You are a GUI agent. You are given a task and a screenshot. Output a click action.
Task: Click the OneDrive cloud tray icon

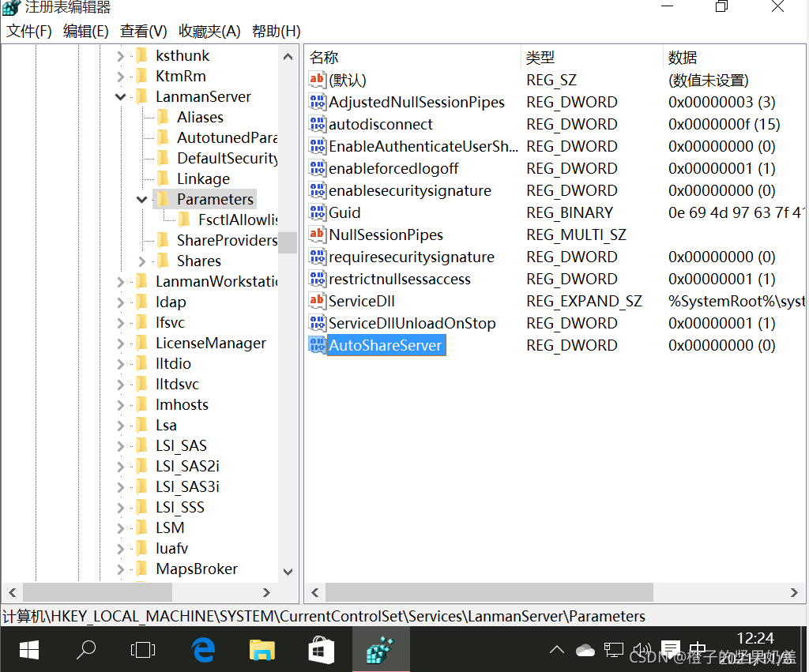click(x=585, y=651)
